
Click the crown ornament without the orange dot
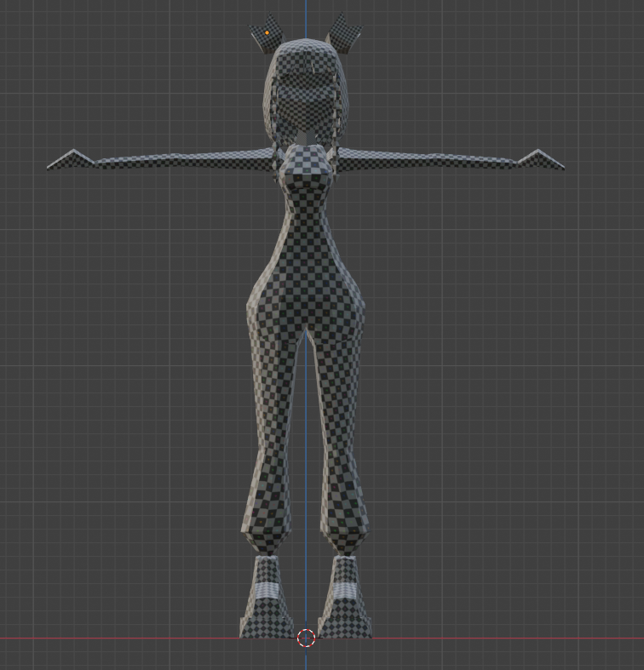[343, 33]
